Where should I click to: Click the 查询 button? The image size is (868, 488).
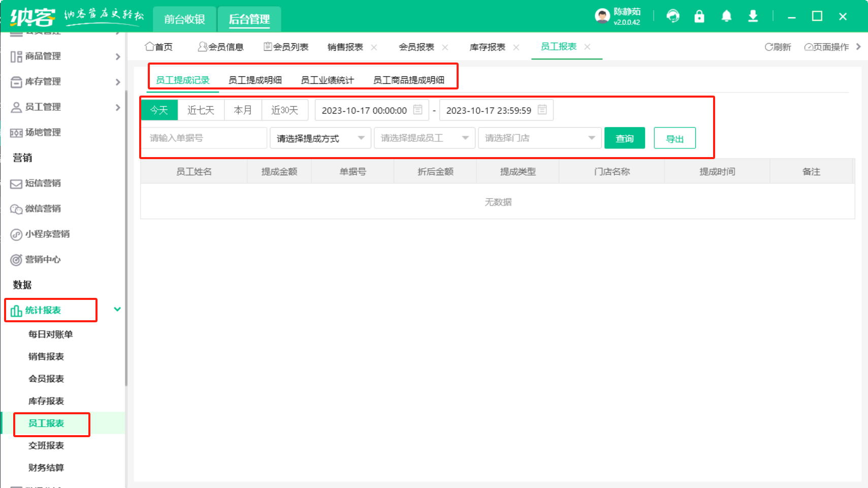pos(624,138)
